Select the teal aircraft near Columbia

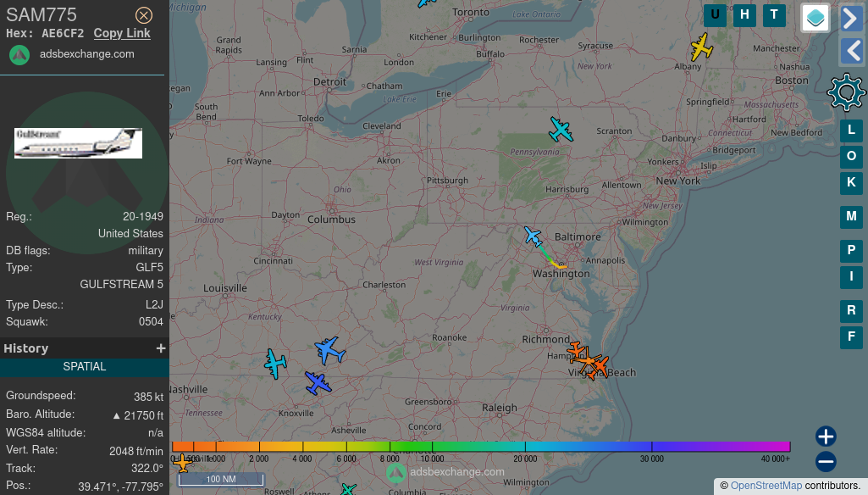(348, 489)
